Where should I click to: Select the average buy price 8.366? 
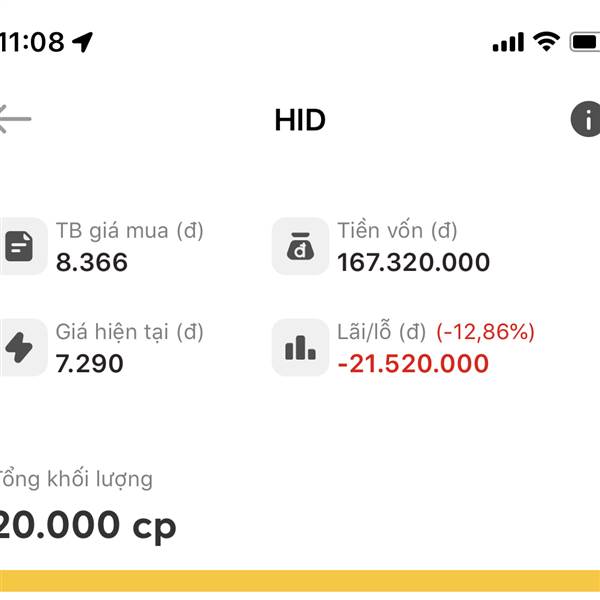[x=91, y=262]
